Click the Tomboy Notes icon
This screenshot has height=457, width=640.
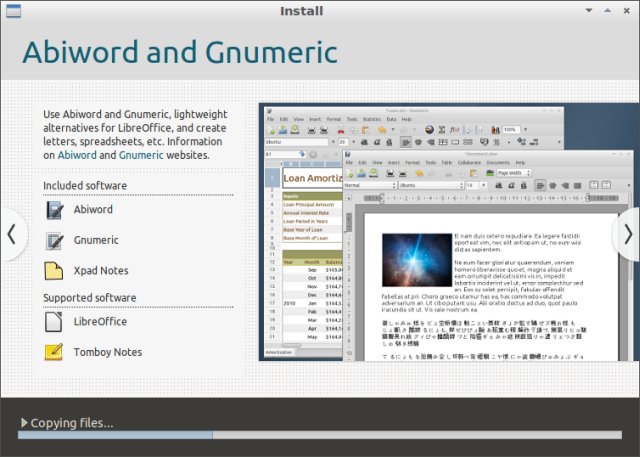click(x=54, y=352)
